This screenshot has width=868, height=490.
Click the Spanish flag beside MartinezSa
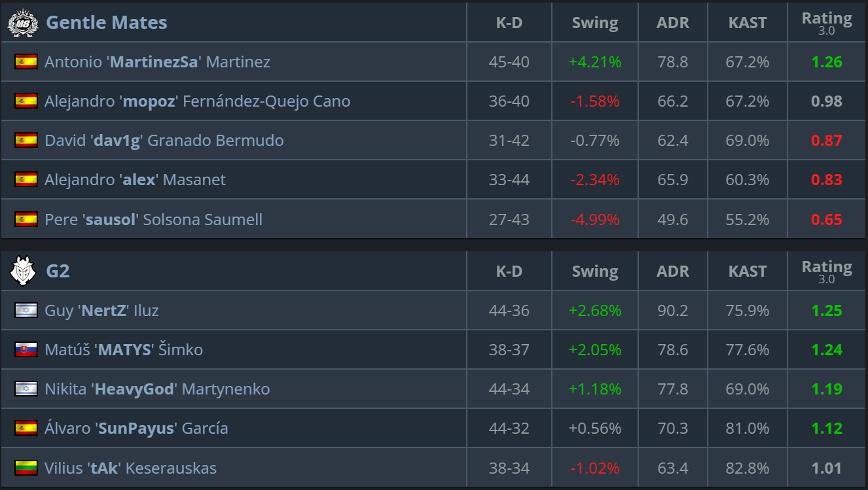point(26,62)
